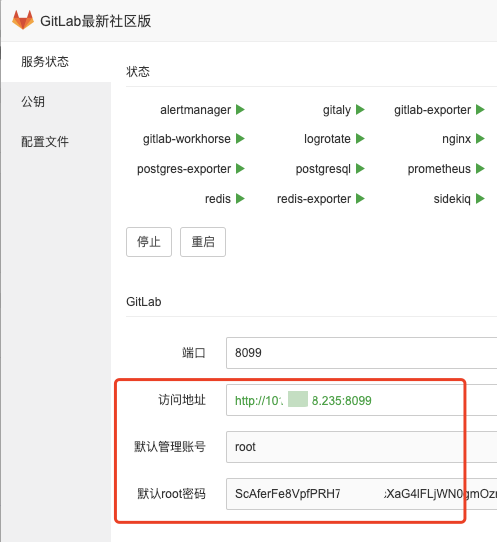Click the postgresql service label
This screenshot has height=542, width=497.
tap(323, 169)
